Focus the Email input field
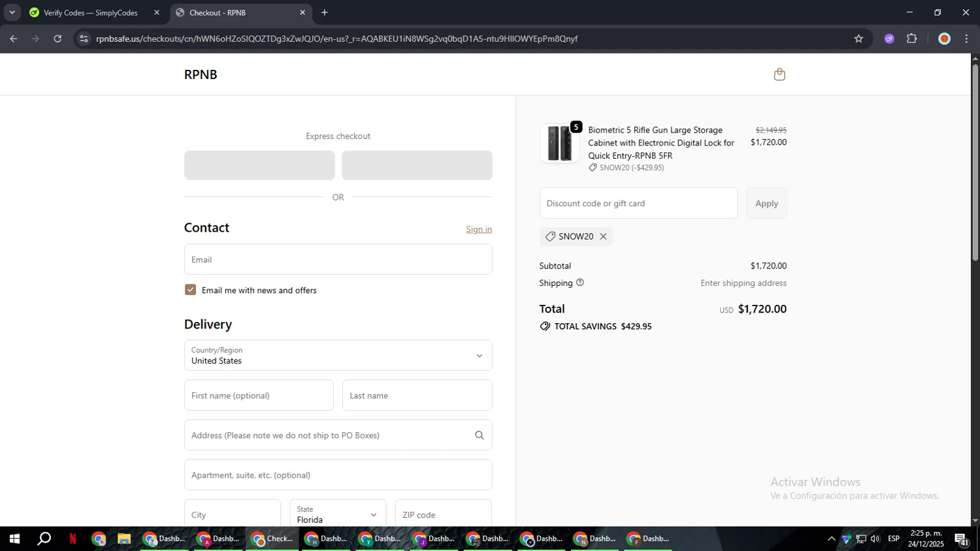Screen dimensions: 980x551 pyautogui.click(x=338, y=259)
